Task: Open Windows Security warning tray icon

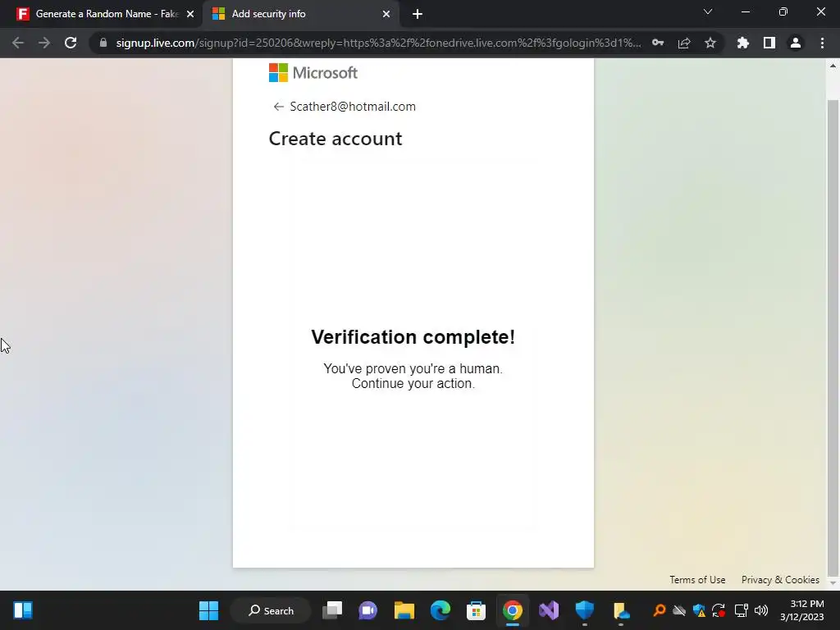Action: 699,610
